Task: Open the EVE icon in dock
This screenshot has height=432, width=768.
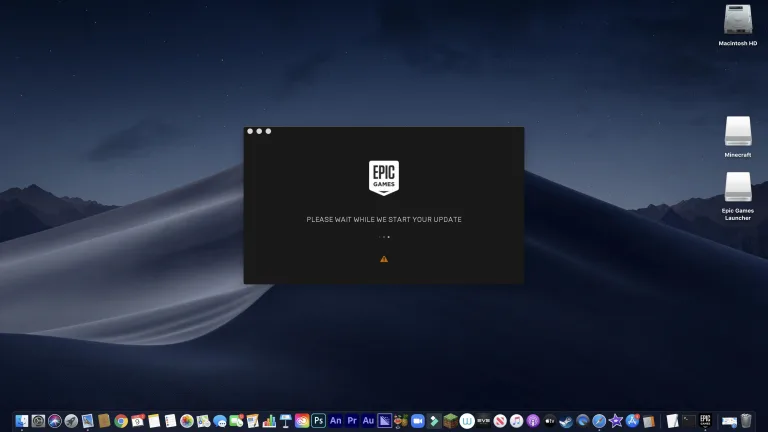Action: click(x=483, y=421)
